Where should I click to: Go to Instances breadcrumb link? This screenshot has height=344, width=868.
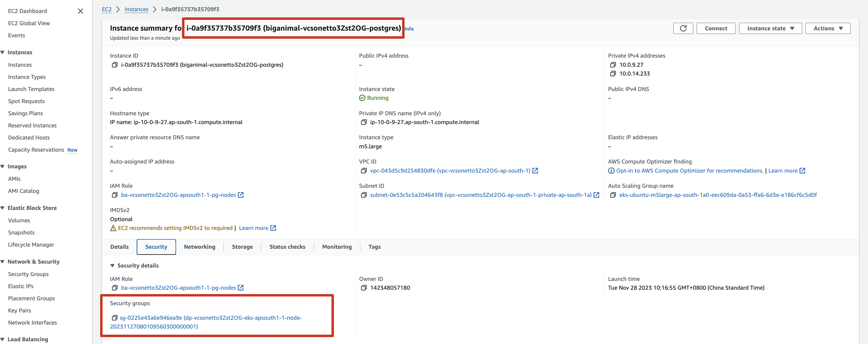[136, 9]
